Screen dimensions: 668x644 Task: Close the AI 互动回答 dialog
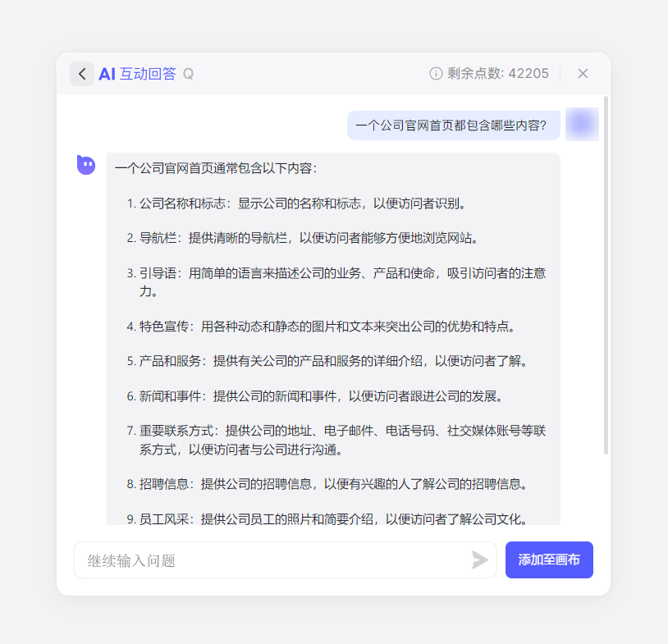point(583,74)
